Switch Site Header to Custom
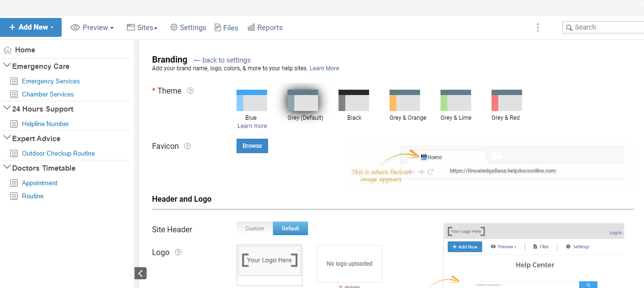Screen dimensions: 644x288 pos(254,228)
